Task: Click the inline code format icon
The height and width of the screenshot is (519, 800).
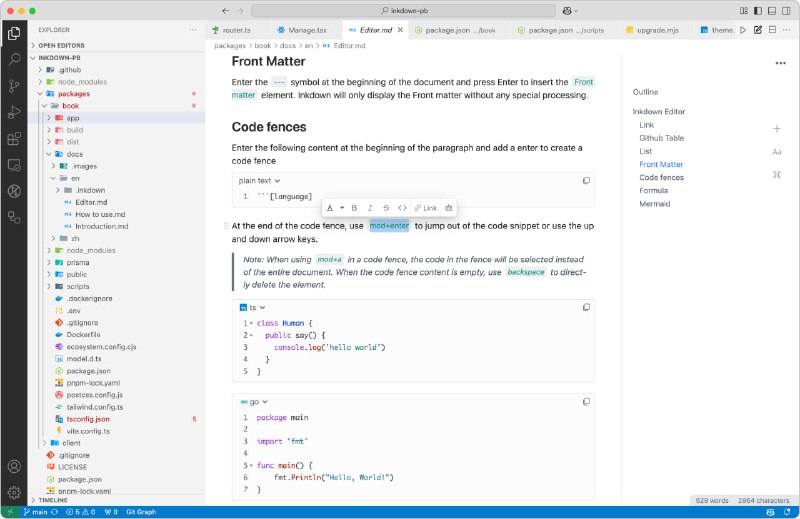Action: (x=402, y=208)
